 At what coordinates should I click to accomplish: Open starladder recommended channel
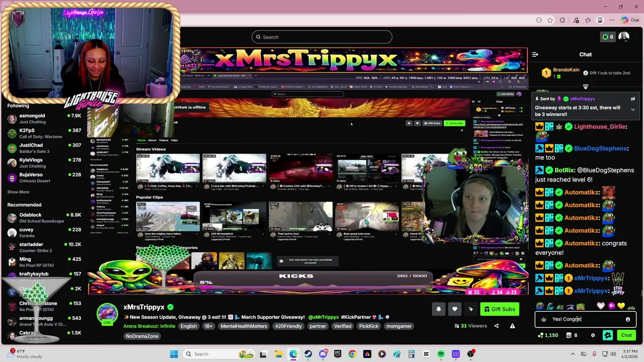coord(44,247)
